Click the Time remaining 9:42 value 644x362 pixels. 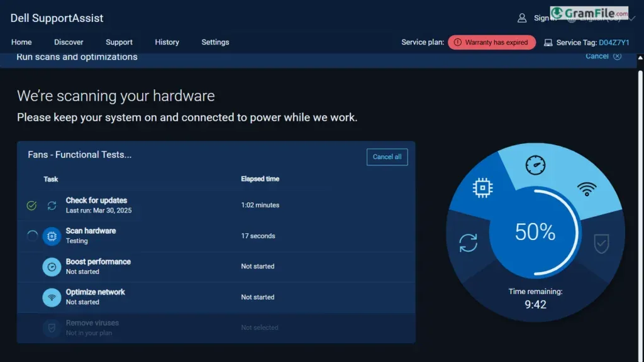tap(535, 305)
